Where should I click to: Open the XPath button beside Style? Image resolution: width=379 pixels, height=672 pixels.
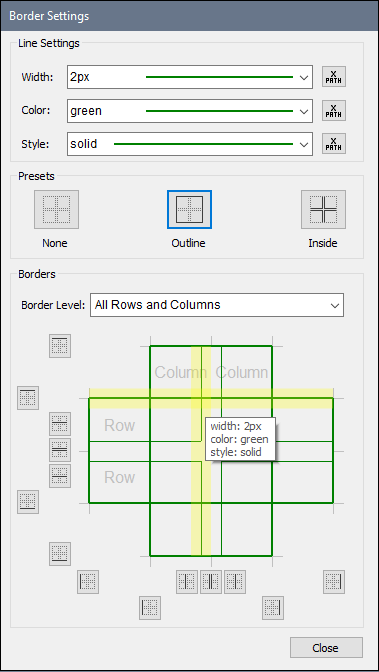tap(334, 144)
